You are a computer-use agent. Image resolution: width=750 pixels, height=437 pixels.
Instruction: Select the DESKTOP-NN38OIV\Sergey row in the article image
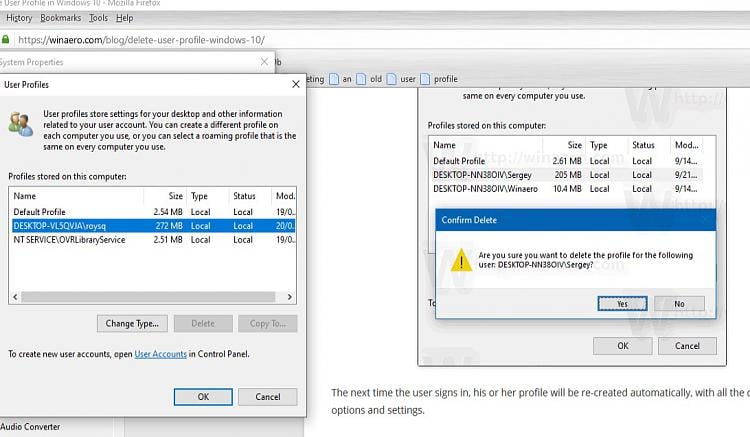click(x=567, y=175)
